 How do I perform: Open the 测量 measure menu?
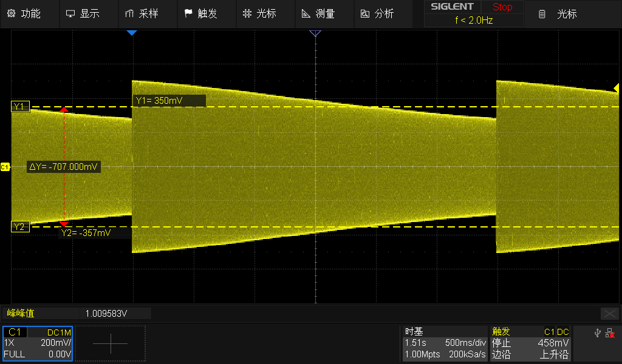coord(324,14)
